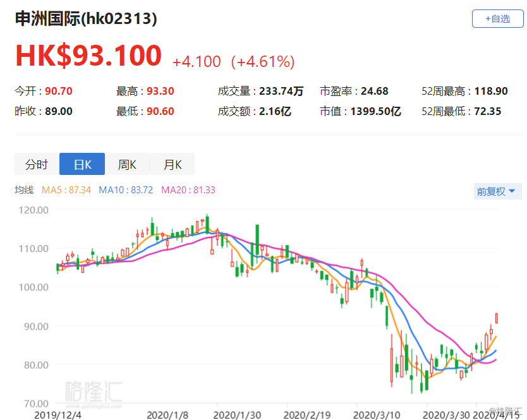Select the 日K daily candlestick tab
Viewport: 527px width, 420px height.
pos(82,164)
